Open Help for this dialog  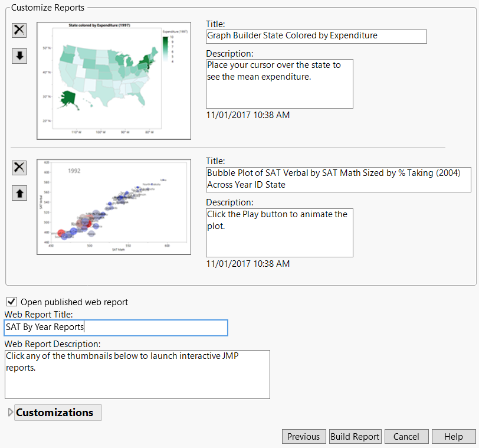point(453,437)
